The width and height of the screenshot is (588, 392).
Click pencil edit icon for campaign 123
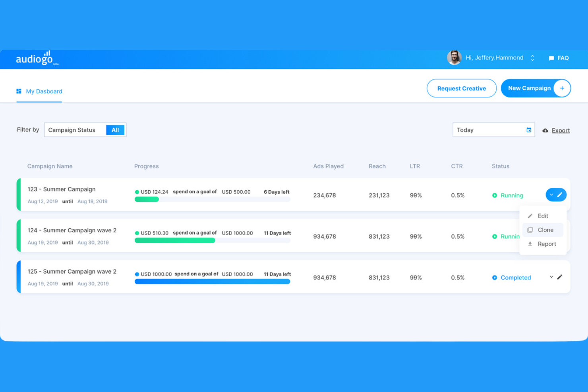pyautogui.click(x=560, y=195)
